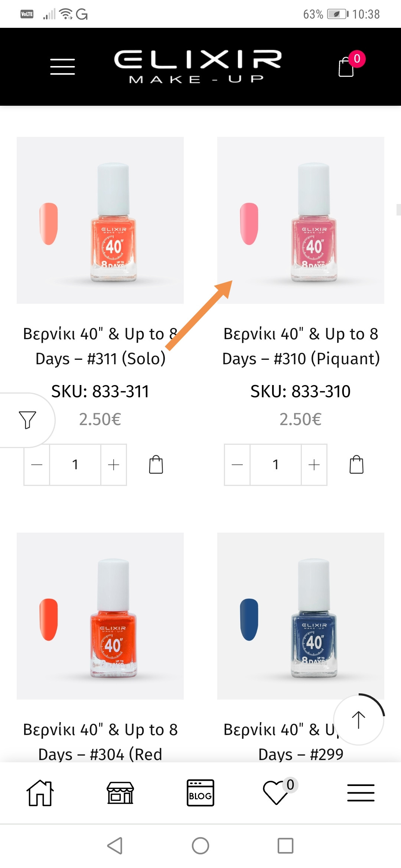This screenshot has height=868, width=401.
Task: Open the blue #299 polish thumbnail
Action: [x=301, y=616]
